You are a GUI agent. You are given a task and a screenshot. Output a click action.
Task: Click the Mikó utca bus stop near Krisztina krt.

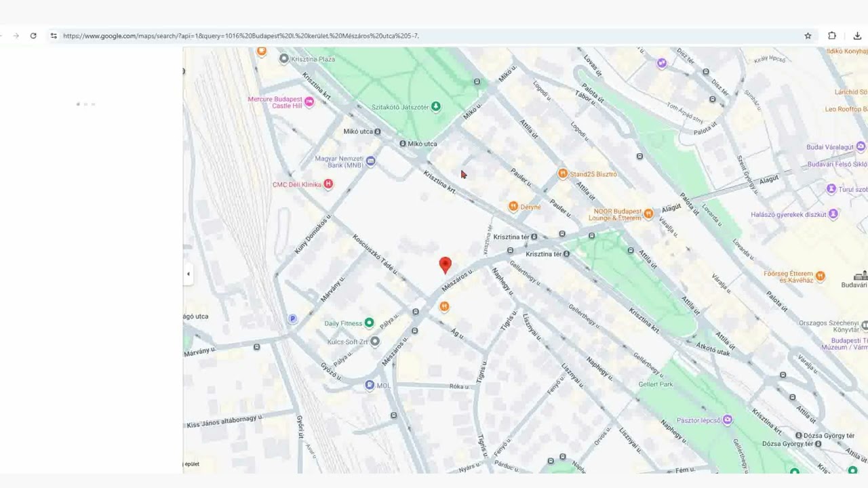402,144
